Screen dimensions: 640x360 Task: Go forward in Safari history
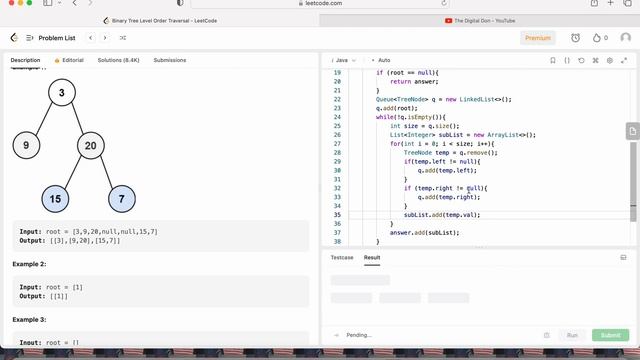pyautogui.click(x=90, y=3)
